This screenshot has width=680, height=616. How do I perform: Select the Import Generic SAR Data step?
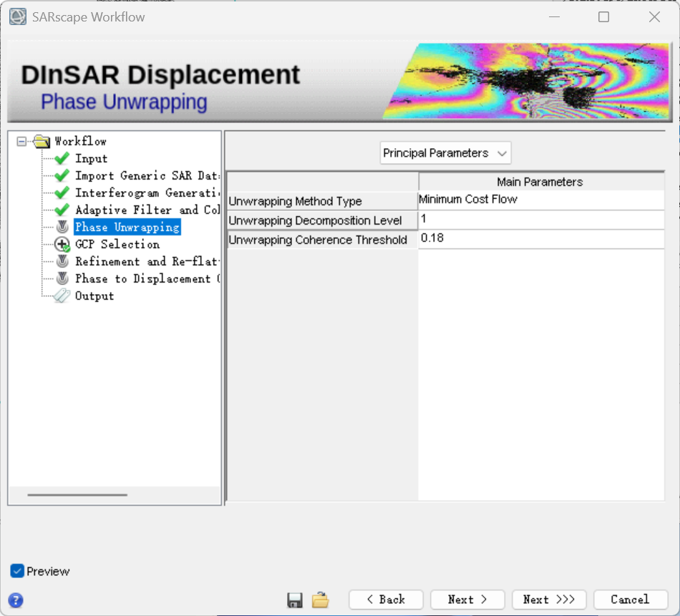(147, 175)
